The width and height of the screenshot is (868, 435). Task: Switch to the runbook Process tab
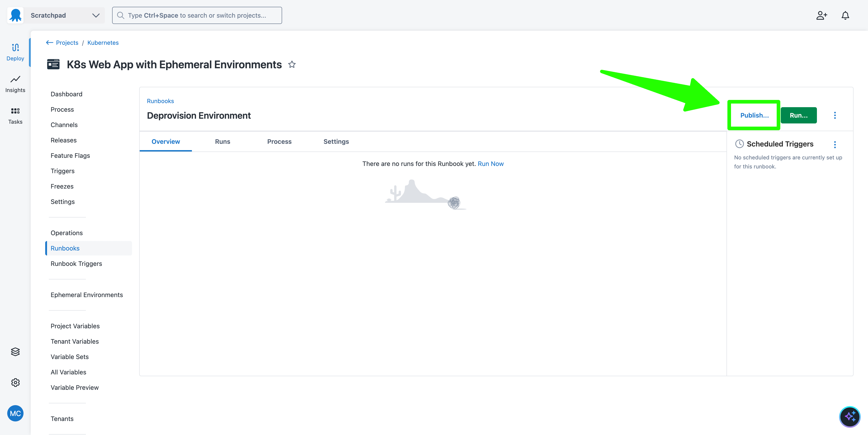click(279, 142)
